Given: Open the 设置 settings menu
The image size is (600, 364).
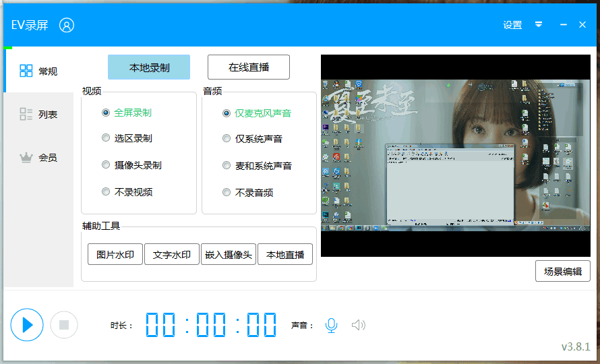Looking at the screenshot, I should tap(512, 25).
